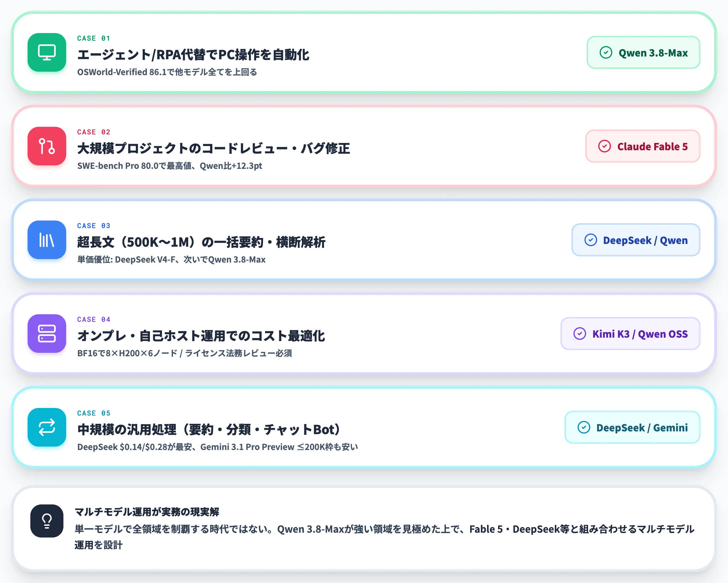Click the CASE 03 label
The image size is (728, 583).
93,226
